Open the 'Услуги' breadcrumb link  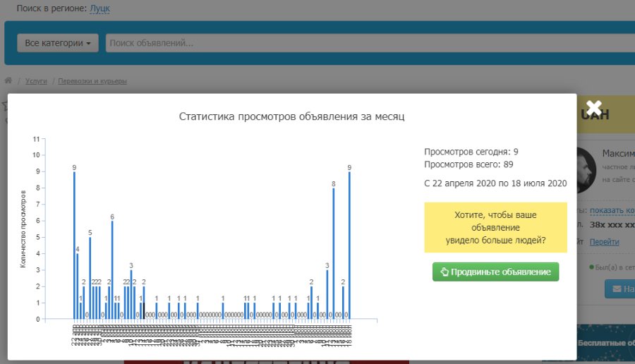point(36,81)
